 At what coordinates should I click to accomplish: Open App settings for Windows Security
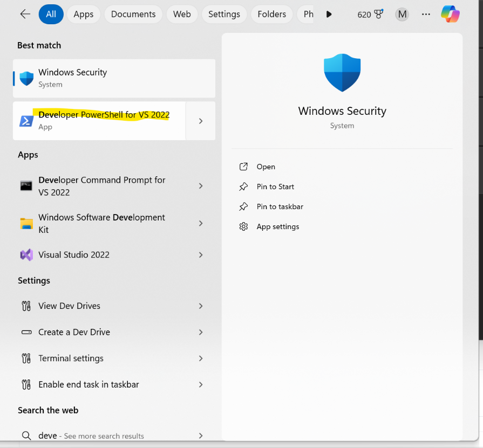pos(278,227)
